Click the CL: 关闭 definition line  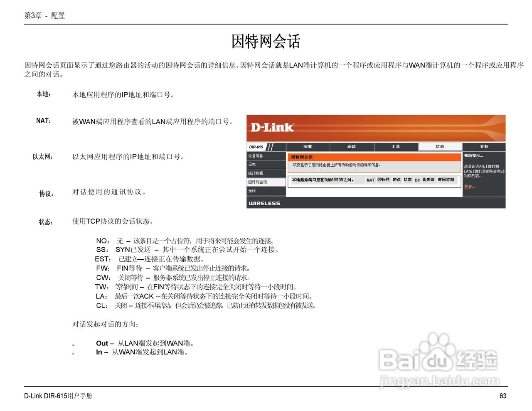[x=206, y=305]
